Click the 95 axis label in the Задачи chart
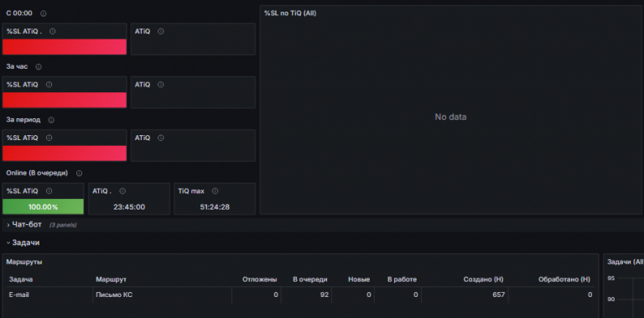 [x=611, y=279]
